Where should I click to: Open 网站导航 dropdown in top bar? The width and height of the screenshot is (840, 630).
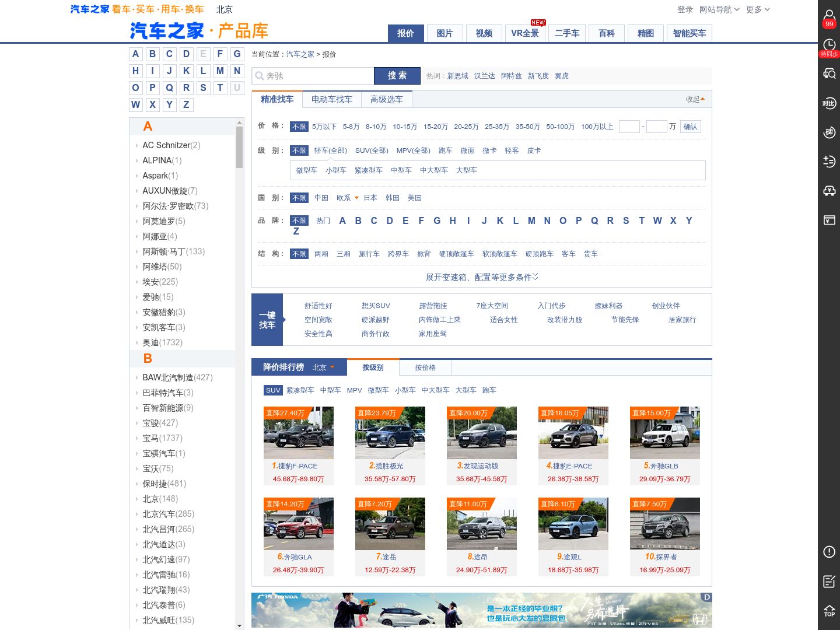click(719, 9)
